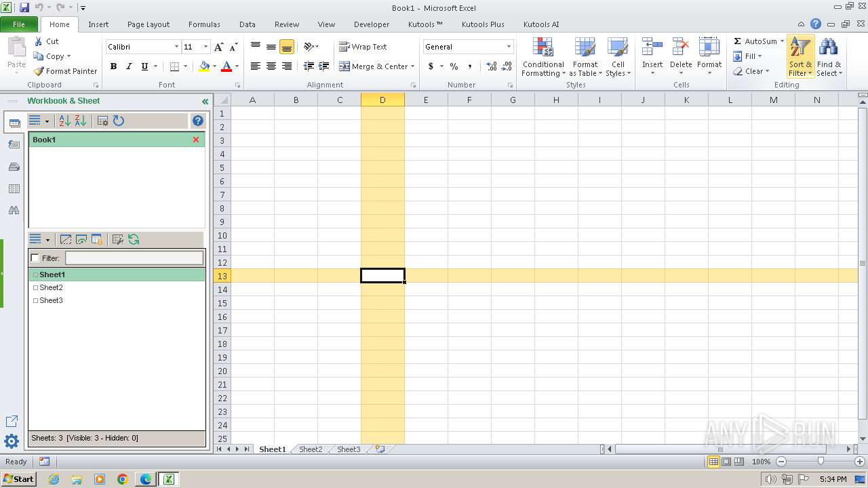Open the Copy dropdown arrow
The height and width of the screenshot is (488, 868).
point(68,56)
